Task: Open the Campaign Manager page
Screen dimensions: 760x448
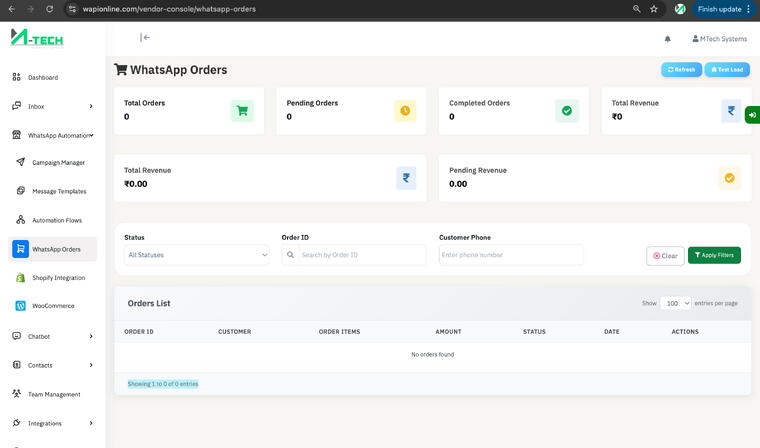Action: pyautogui.click(x=58, y=162)
